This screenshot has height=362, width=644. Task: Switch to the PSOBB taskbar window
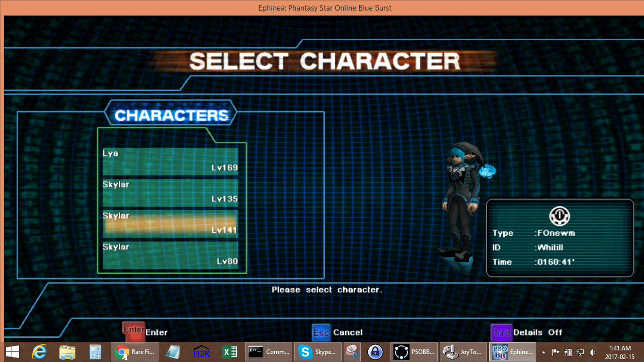pos(414,352)
